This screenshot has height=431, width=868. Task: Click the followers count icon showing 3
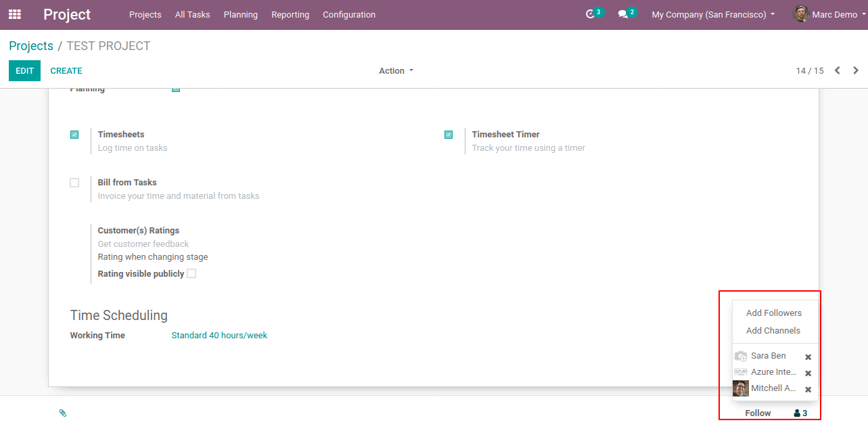tap(800, 413)
